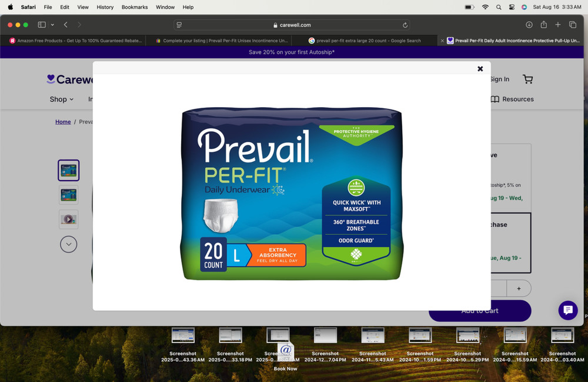Click Sign In link

(x=499, y=79)
